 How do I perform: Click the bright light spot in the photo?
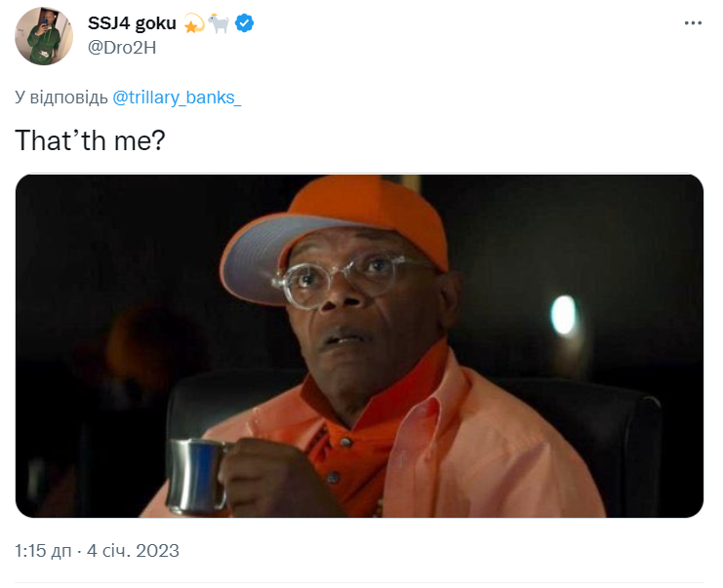(x=563, y=315)
